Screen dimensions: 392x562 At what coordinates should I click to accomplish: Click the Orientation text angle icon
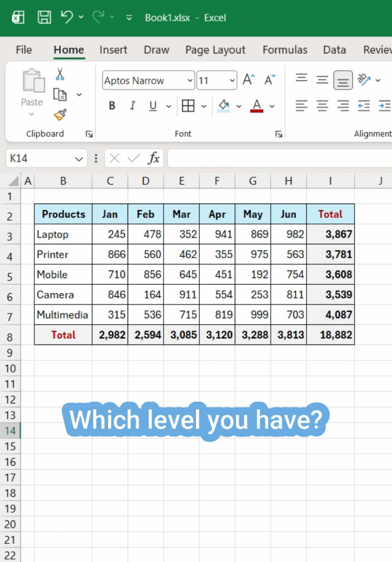364,79
